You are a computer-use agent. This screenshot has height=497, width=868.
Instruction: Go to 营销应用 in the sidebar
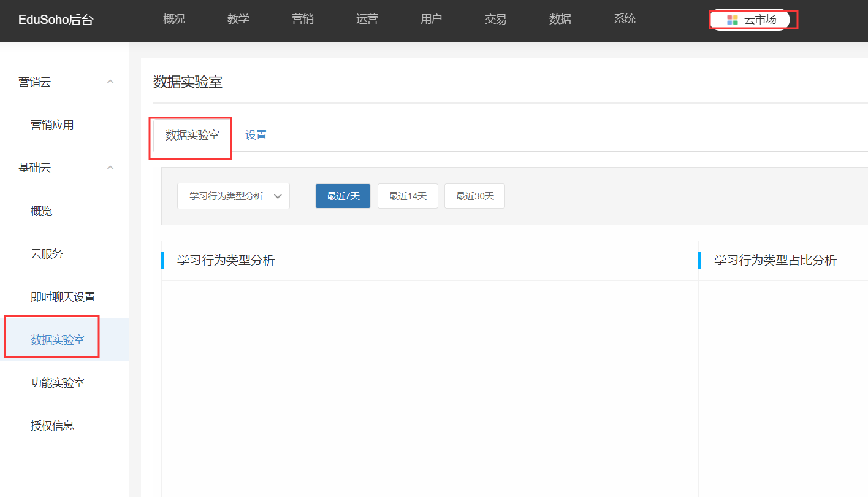click(x=52, y=125)
